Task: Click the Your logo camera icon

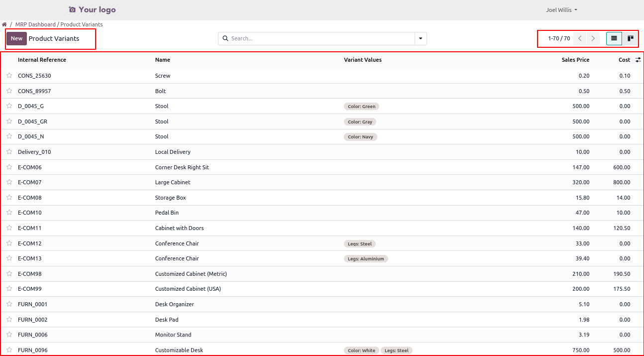Action: click(72, 10)
